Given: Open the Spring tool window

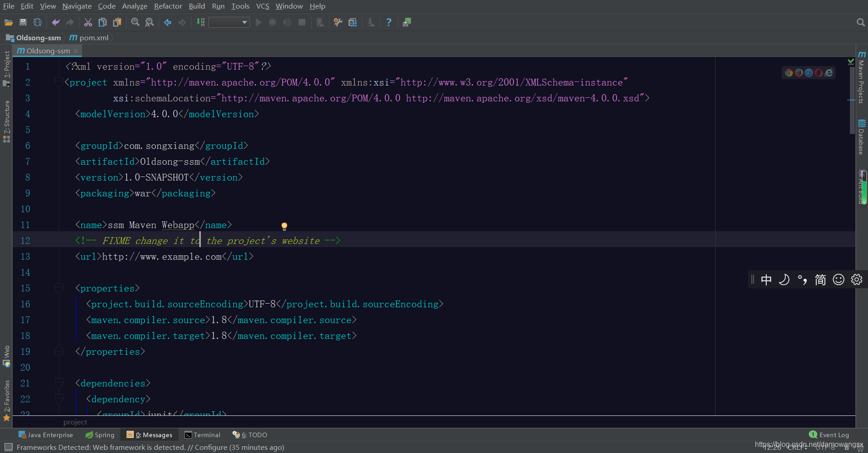Looking at the screenshot, I should click(100, 435).
